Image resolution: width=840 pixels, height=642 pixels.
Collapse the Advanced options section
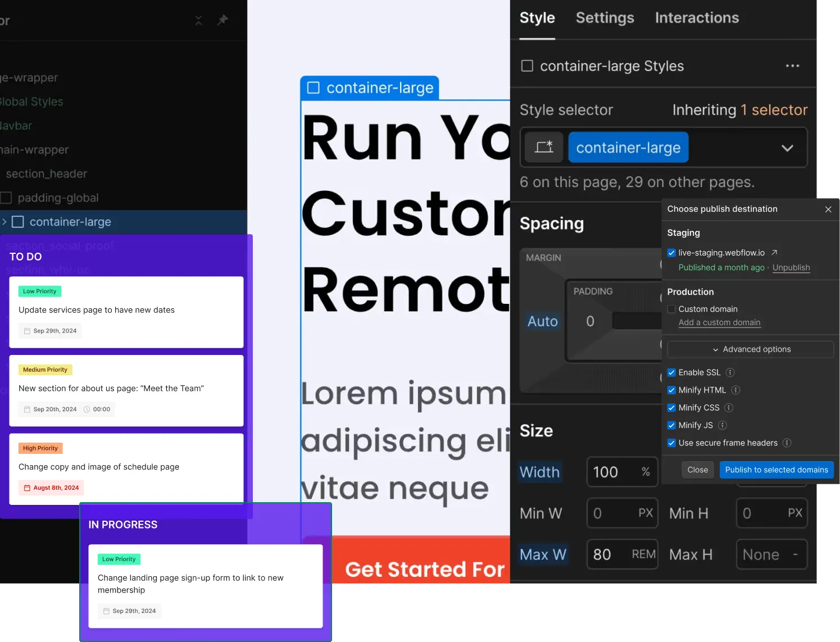[750, 349]
